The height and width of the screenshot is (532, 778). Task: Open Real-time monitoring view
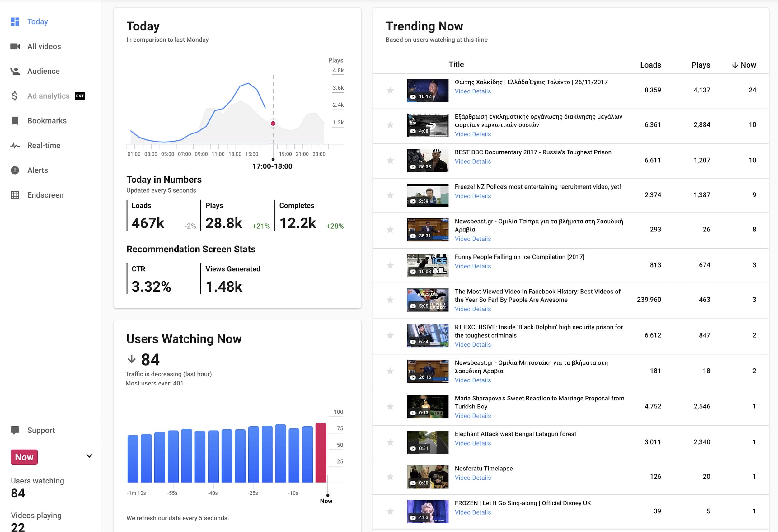(x=44, y=145)
